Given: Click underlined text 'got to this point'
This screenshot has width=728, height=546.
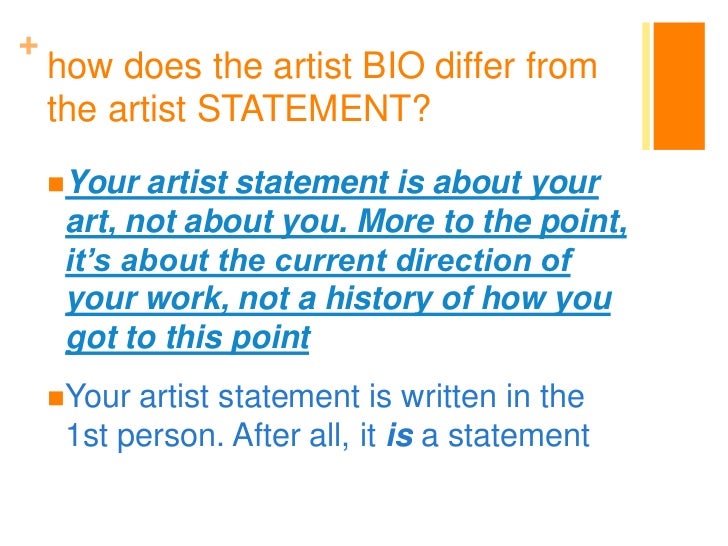Looking at the screenshot, I should 188,338.
